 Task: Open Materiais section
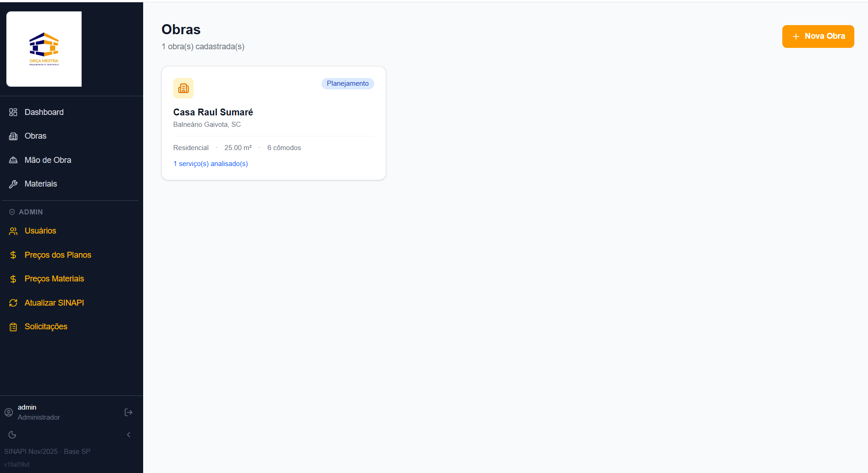click(x=41, y=184)
